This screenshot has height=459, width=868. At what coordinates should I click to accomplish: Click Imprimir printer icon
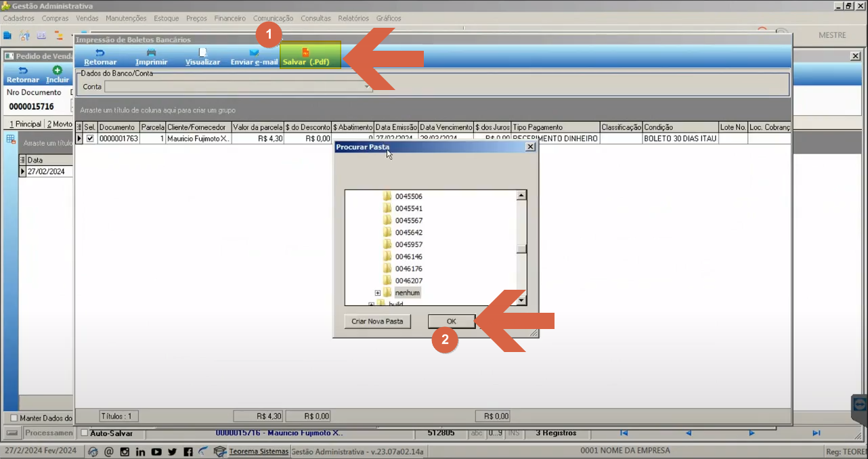pyautogui.click(x=152, y=57)
